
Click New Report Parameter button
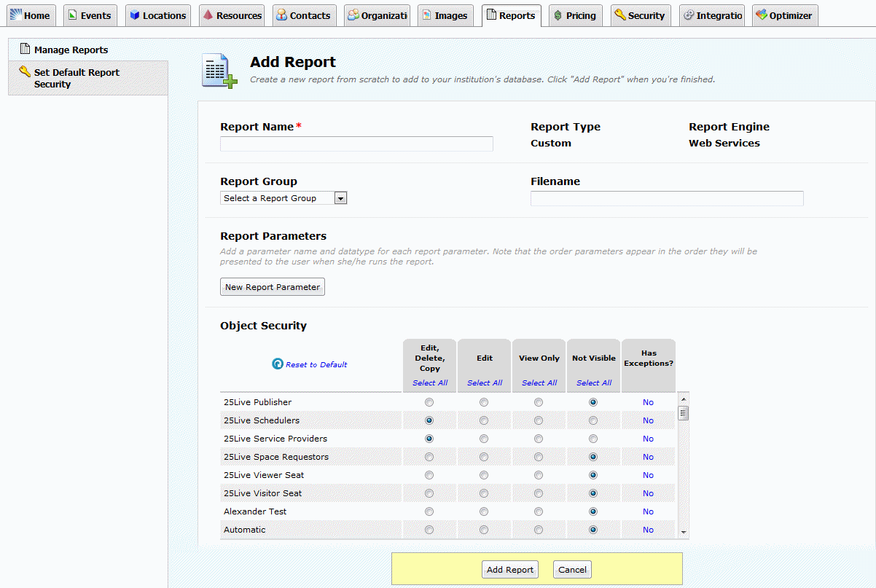[273, 287]
